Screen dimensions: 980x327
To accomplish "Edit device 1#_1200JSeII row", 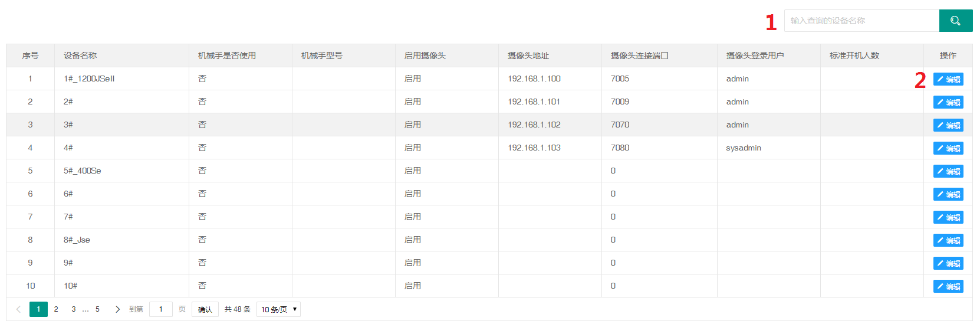I will tap(948, 79).
